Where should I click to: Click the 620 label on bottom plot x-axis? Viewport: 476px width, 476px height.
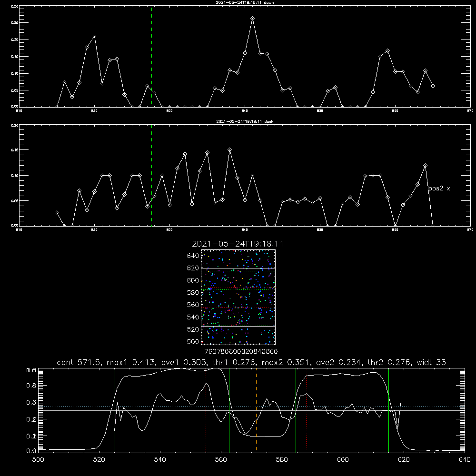(404, 460)
